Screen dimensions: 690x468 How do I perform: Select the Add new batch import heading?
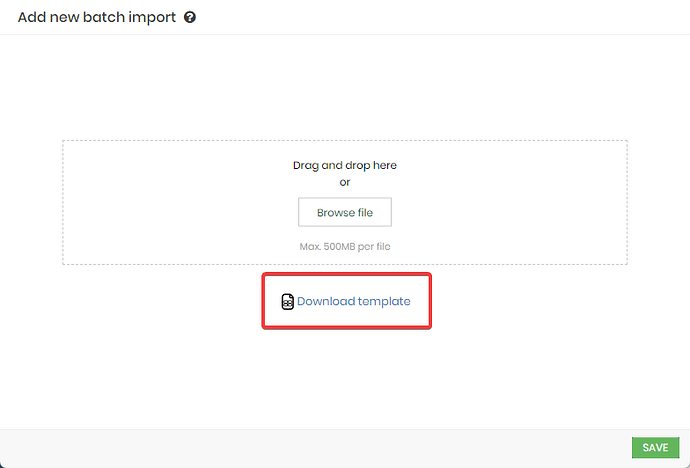pos(97,18)
